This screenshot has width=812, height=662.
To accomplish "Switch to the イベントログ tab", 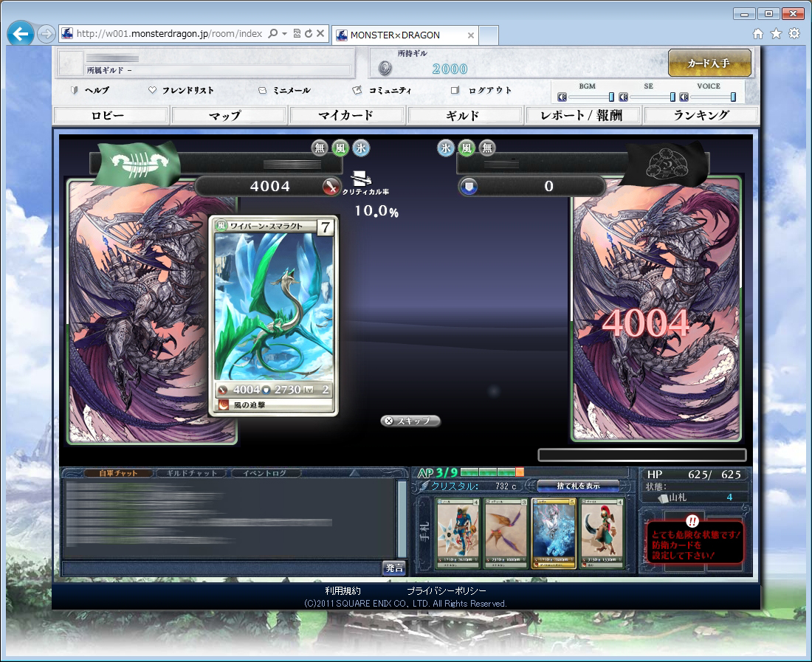I will tap(265, 473).
